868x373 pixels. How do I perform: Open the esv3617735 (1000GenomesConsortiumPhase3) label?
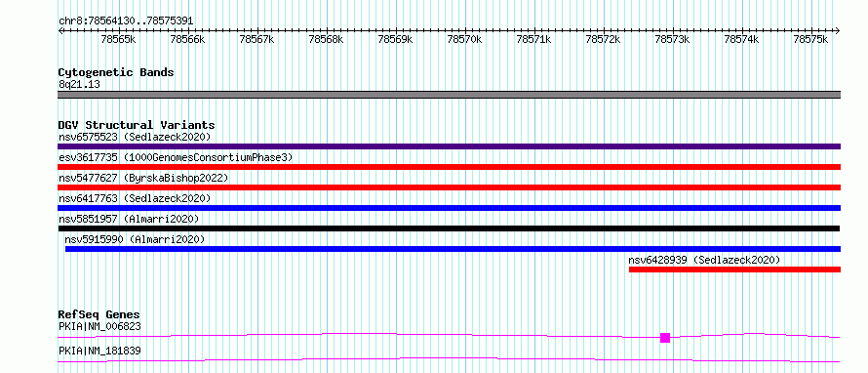tap(176, 157)
